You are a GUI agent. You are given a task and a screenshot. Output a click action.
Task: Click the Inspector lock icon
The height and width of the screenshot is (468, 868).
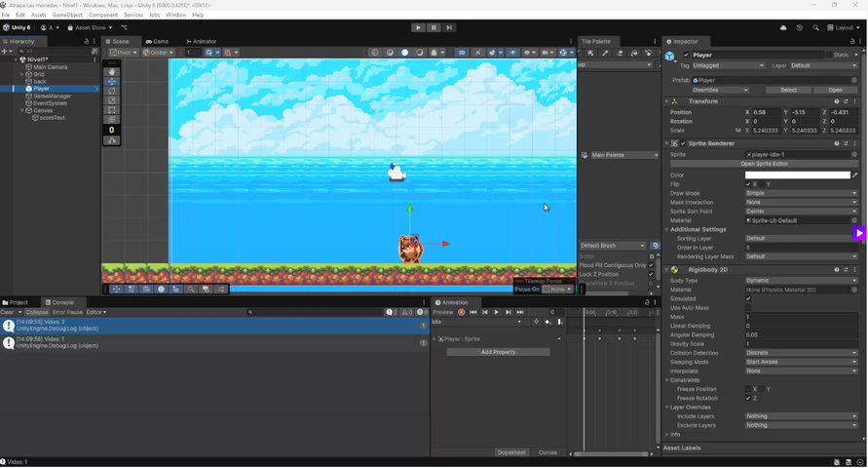coord(851,42)
